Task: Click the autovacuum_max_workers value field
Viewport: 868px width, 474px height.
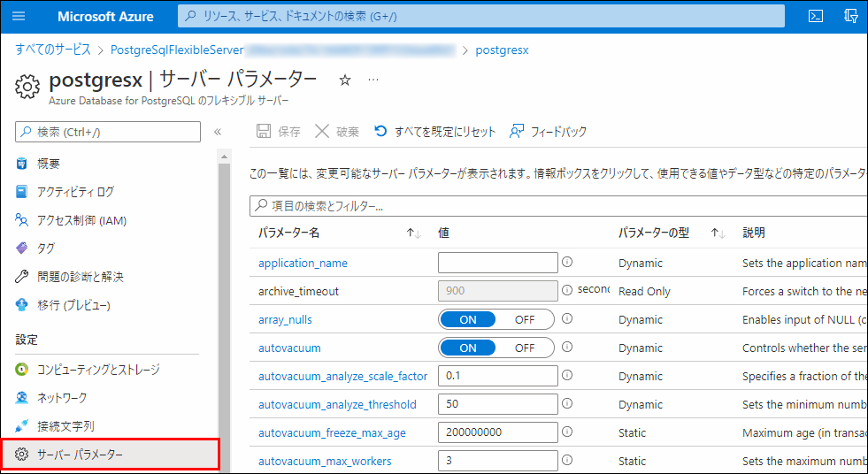Action: point(497,460)
